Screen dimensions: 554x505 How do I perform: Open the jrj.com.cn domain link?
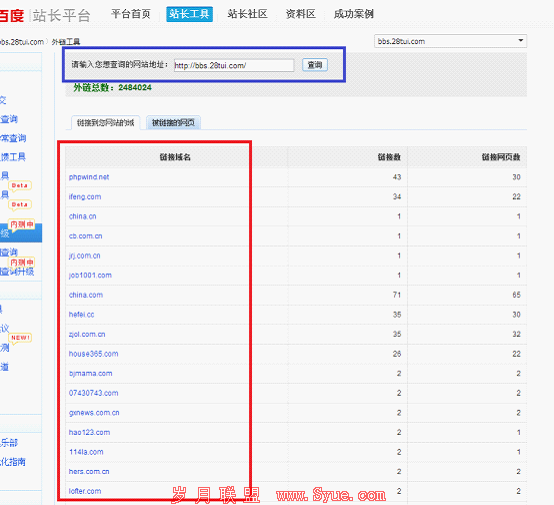[84, 256]
